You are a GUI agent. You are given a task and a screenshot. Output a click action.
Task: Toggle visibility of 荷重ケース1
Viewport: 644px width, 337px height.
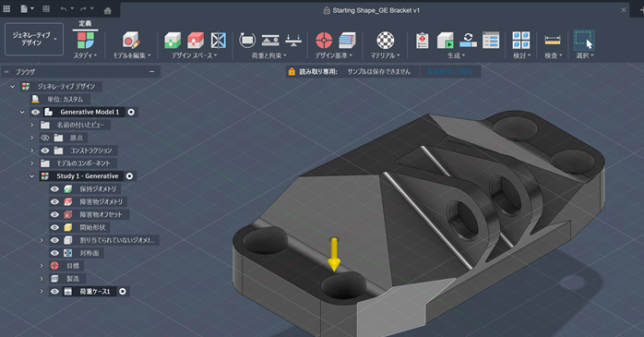(x=54, y=292)
